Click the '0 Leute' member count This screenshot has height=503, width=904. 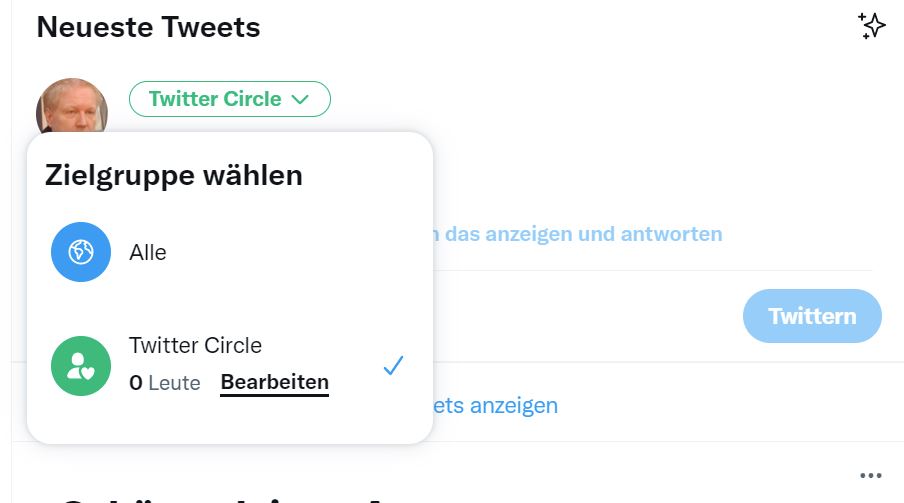tap(165, 383)
